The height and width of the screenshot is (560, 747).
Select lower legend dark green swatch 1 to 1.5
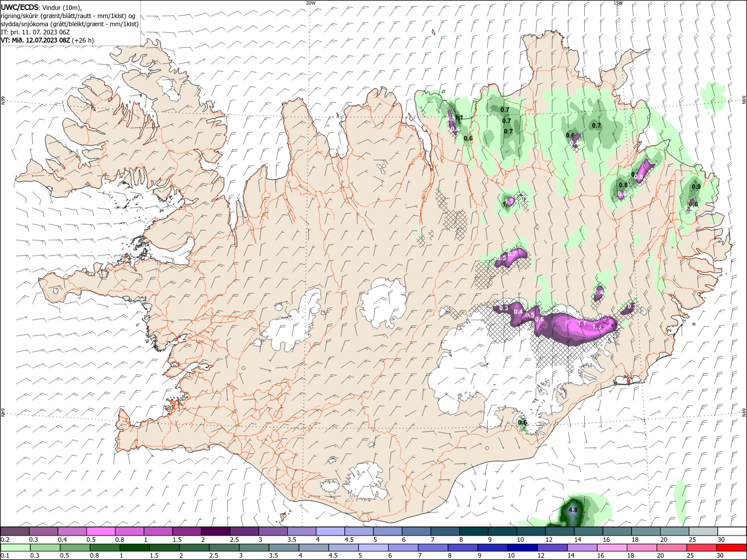coord(135,547)
